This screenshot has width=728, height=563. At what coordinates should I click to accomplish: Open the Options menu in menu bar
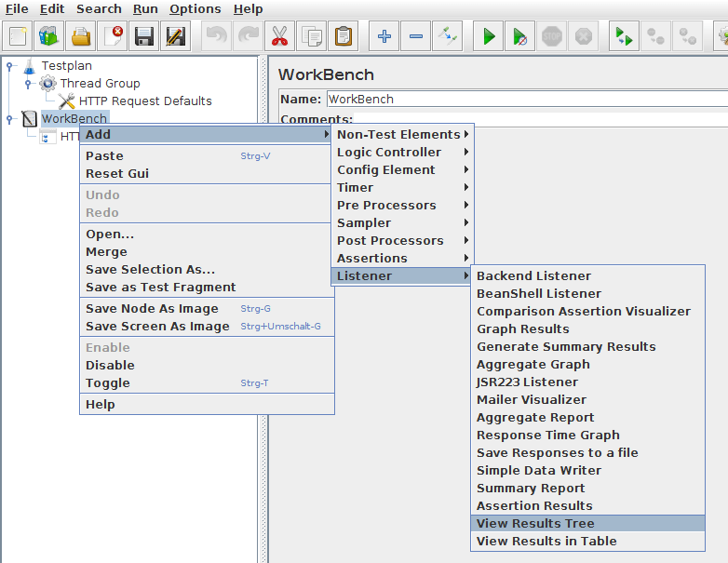(195, 9)
